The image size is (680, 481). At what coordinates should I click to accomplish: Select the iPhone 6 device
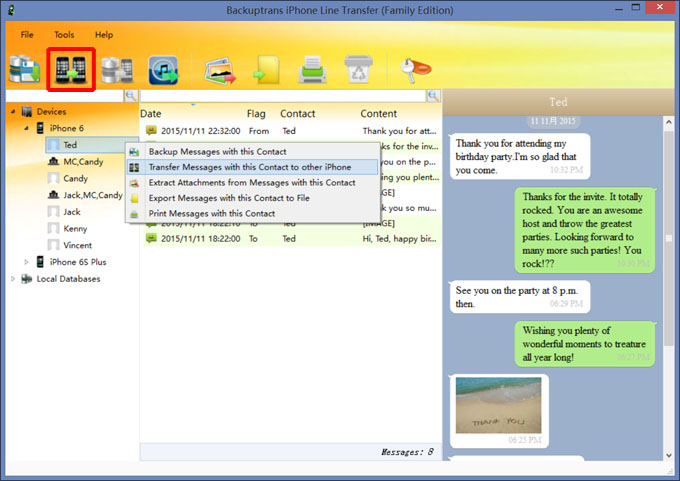click(x=66, y=128)
